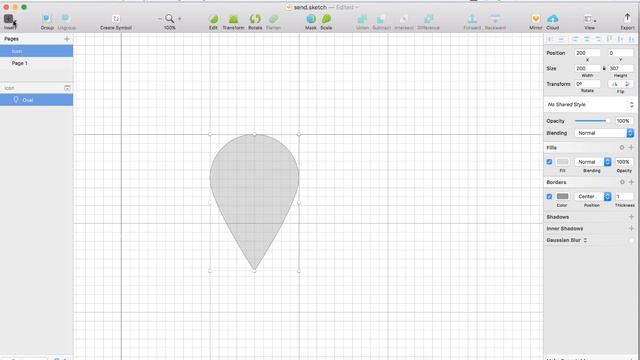Click the Flatten toolbar icon

pyautogui.click(x=273, y=19)
